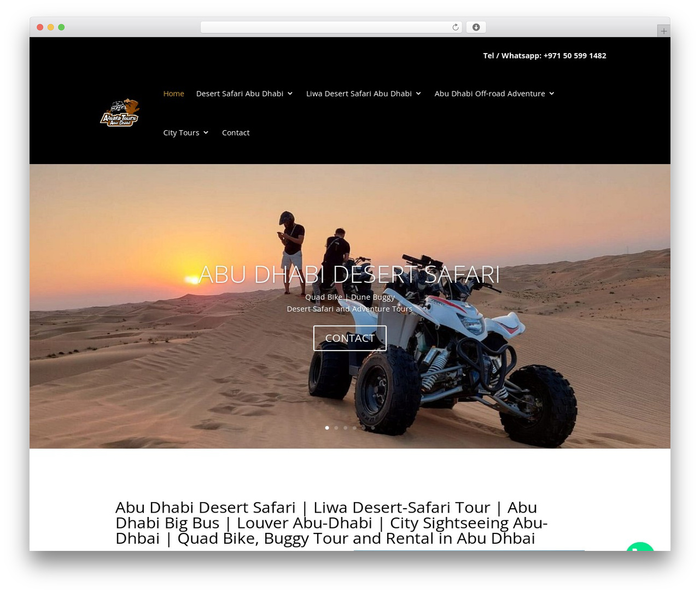Select the fourth slide dot
The width and height of the screenshot is (700, 593).
point(354,428)
